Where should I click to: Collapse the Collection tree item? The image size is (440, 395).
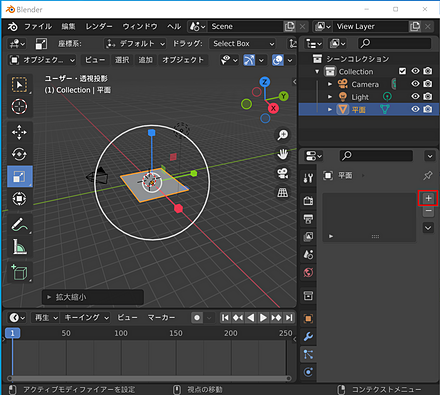pos(317,71)
